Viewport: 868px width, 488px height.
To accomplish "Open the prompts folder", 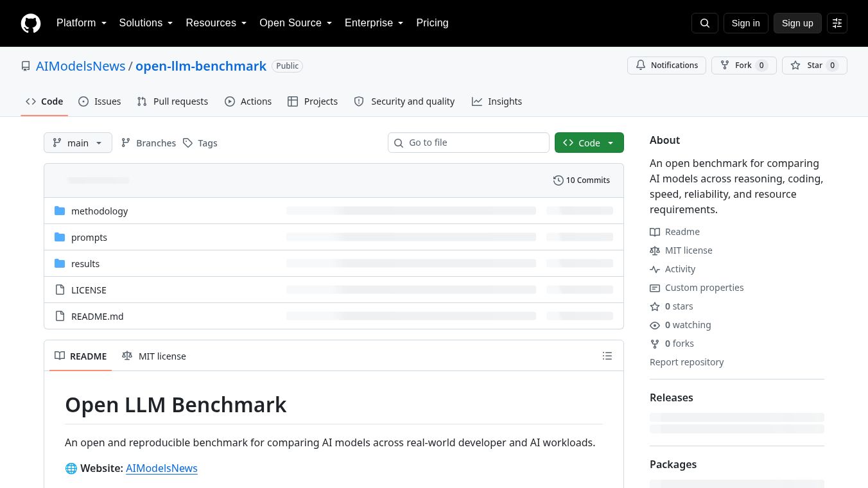I will pos(89,237).
